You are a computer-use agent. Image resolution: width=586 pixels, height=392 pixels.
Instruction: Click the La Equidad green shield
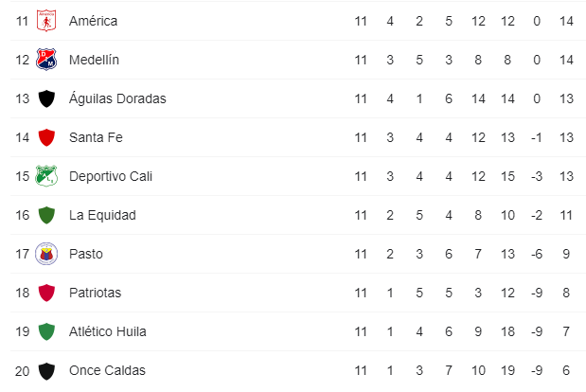pos(46,215)
